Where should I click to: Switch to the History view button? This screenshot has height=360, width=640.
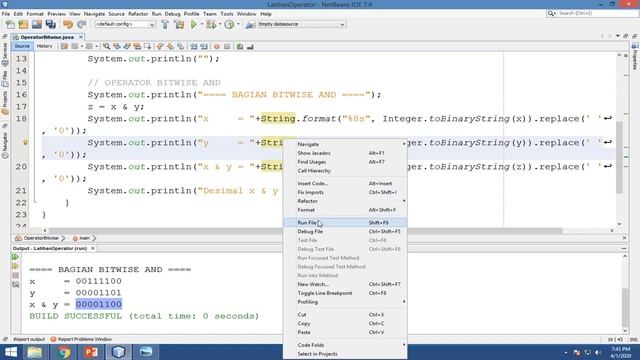(x=44, y=46)
